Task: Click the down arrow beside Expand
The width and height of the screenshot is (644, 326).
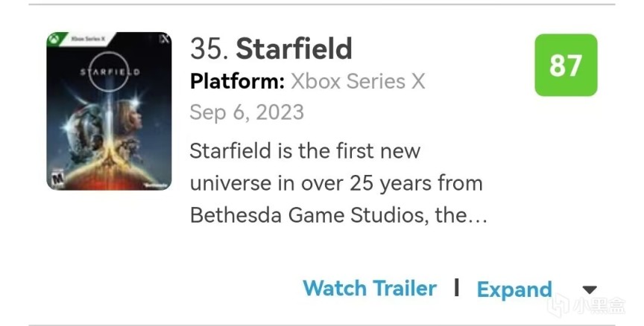Action: coord(589,290)
